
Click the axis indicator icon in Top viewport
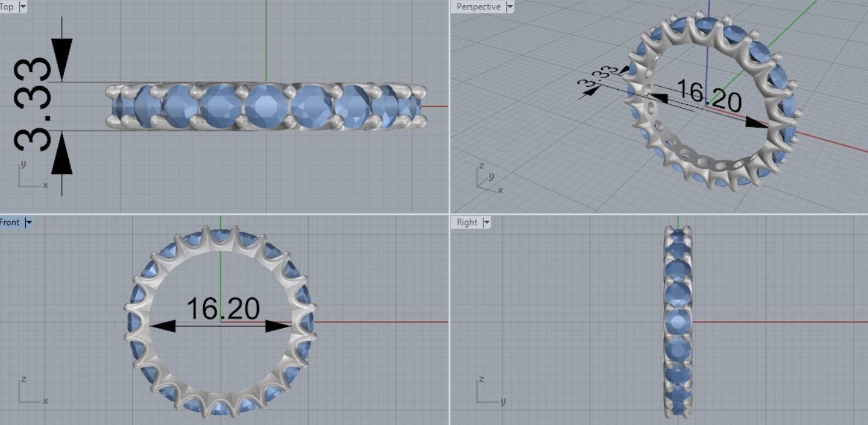point(32,175)
